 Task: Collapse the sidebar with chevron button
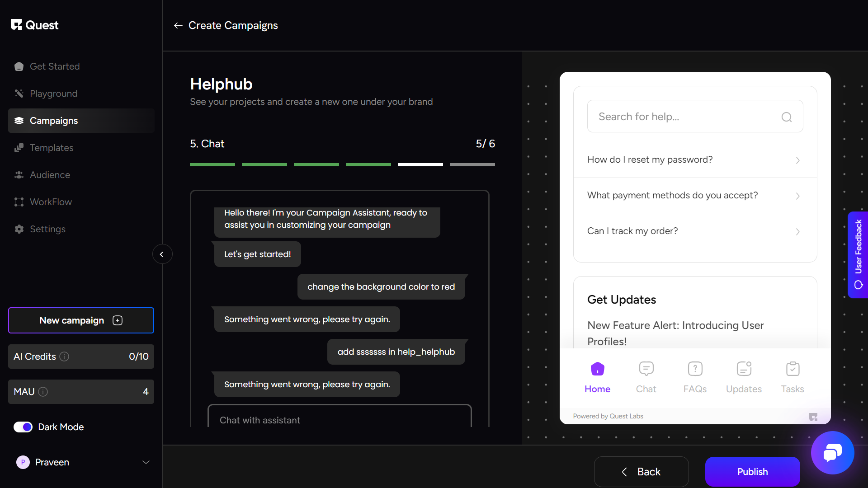pyautogui.click(x=162, y=254)
